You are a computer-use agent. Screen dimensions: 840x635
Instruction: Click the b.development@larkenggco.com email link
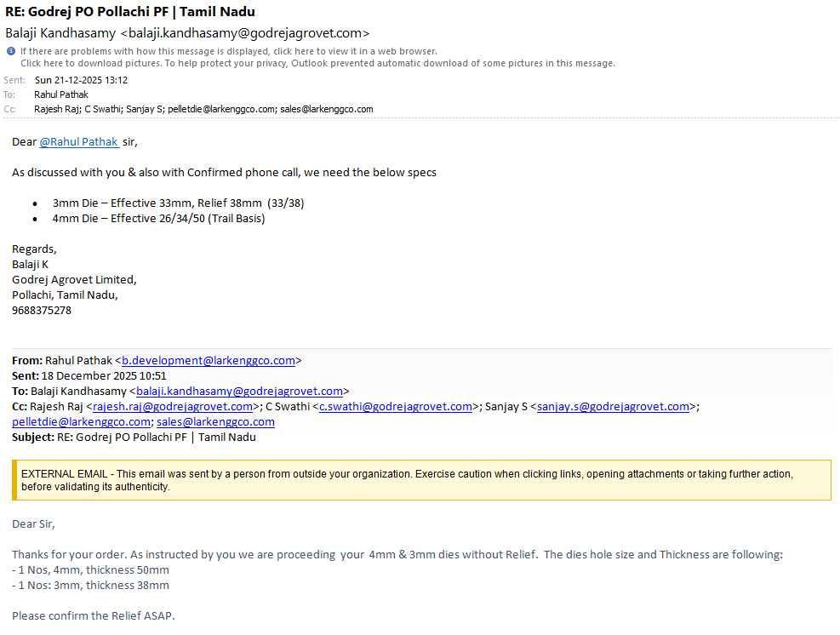(209, 361)
